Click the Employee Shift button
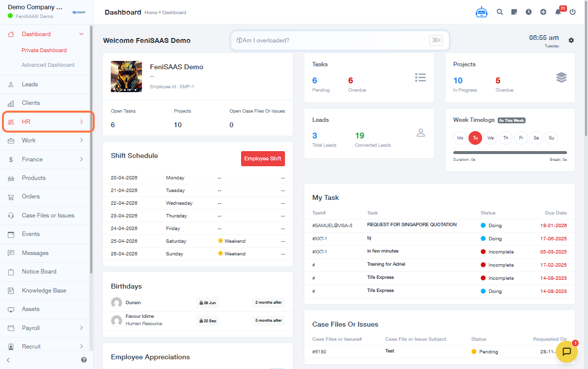The width and height of the screenshot is (588, 369). point(263,159)
